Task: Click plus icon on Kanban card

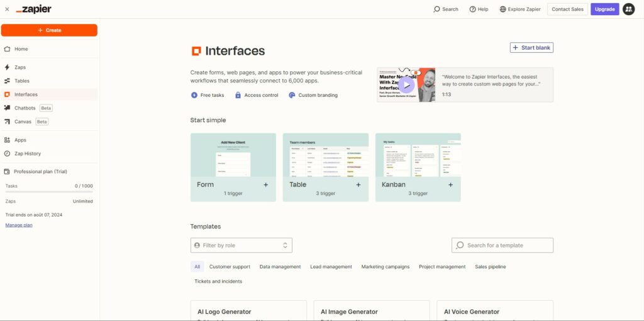Action: click(x=450, y=185)
